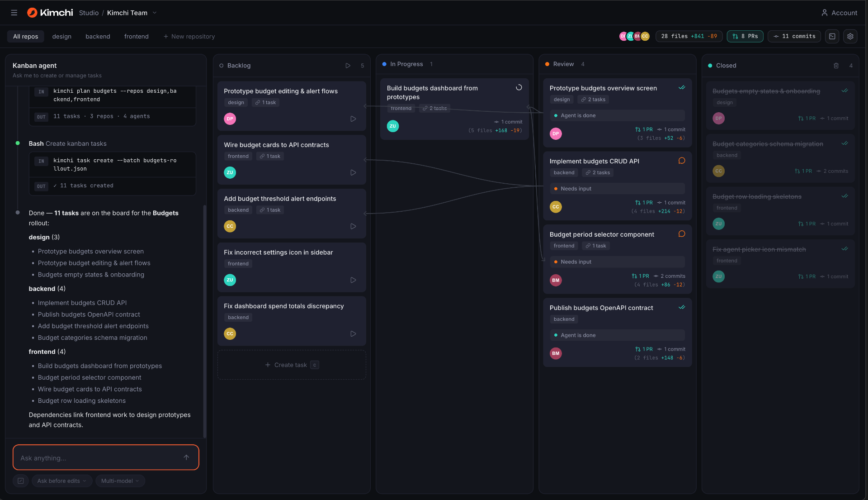The image size is (868, 500).
Task: Click team avatars group in top bar
Action: pos(634,36)
